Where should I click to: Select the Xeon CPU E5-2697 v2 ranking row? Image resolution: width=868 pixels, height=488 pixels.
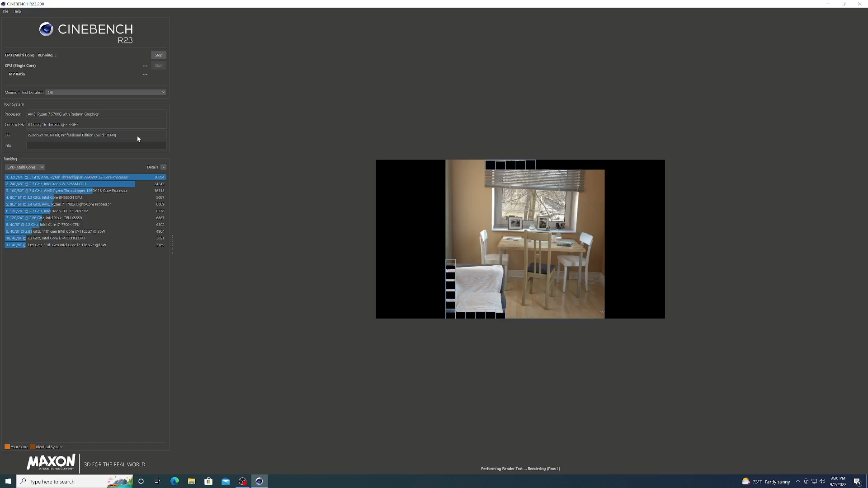85,211
